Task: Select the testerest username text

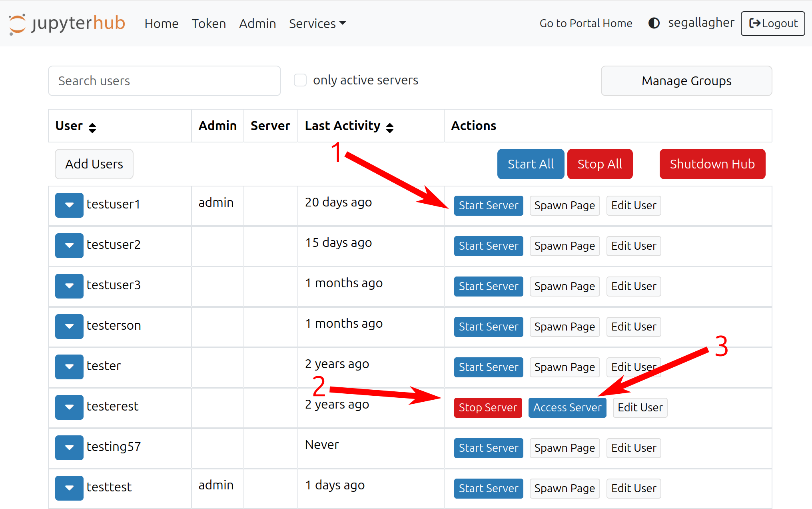Action: pos(113,406)
